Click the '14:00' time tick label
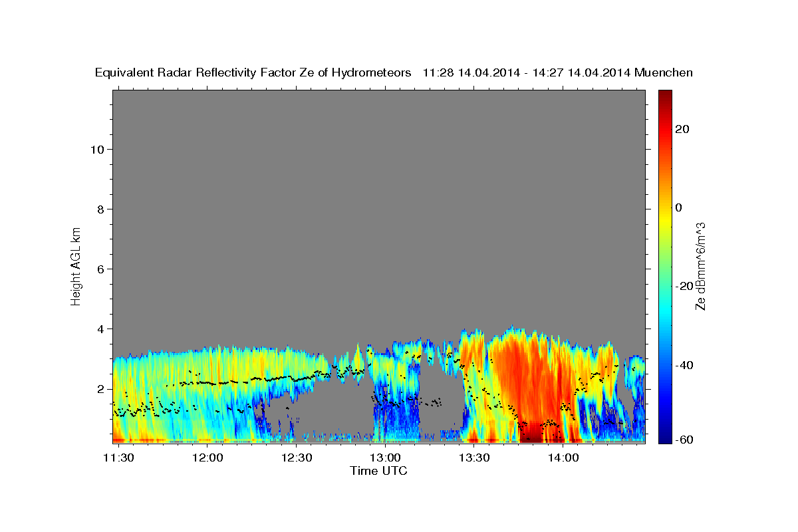 tap(563, 458)
